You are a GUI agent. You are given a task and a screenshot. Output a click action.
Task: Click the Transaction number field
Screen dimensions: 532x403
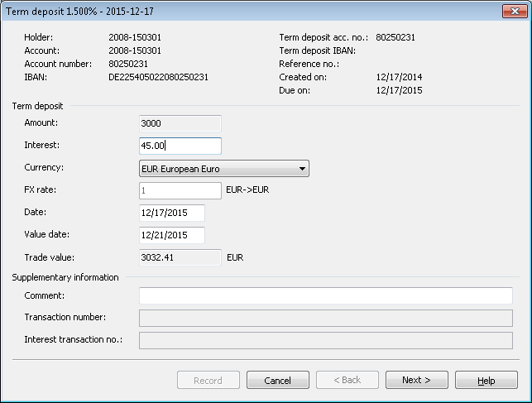(x=326, y=318)
